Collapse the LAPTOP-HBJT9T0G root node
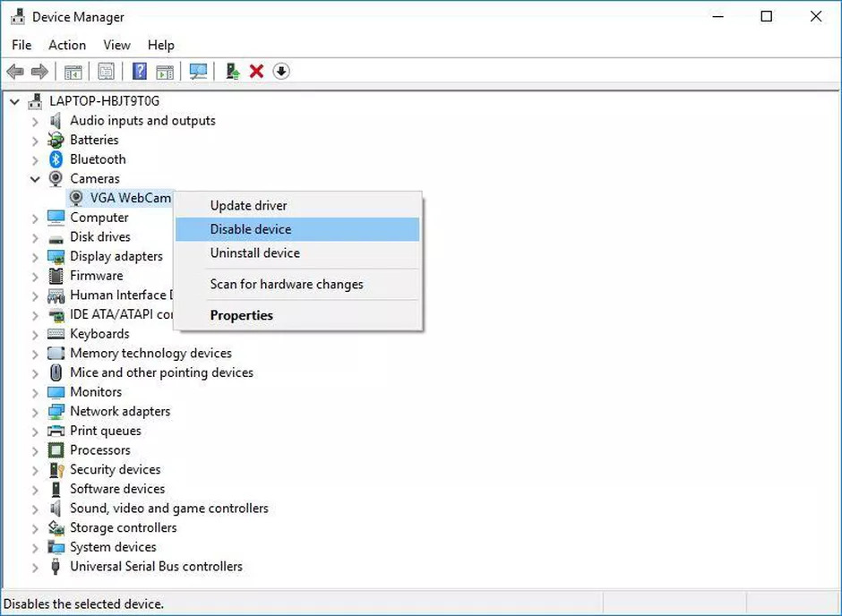The image size is (842, 616). point(14,101)
